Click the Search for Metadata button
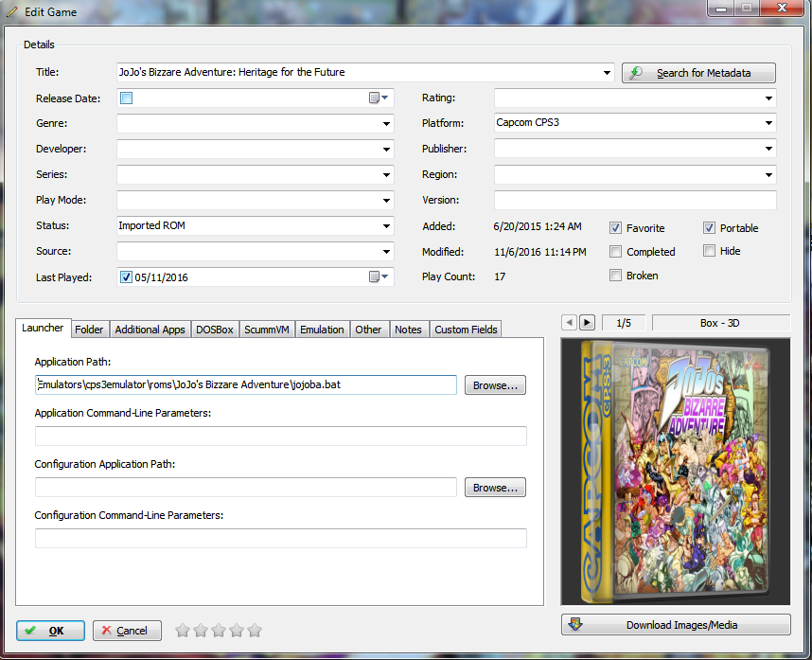812x660 pixels. tap(698, 73)
